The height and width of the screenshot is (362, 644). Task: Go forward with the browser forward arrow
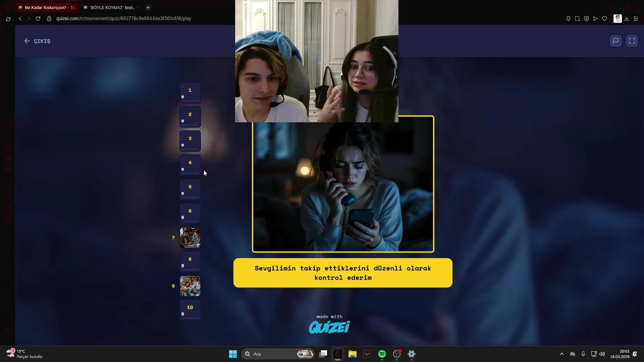coord(29,19)
